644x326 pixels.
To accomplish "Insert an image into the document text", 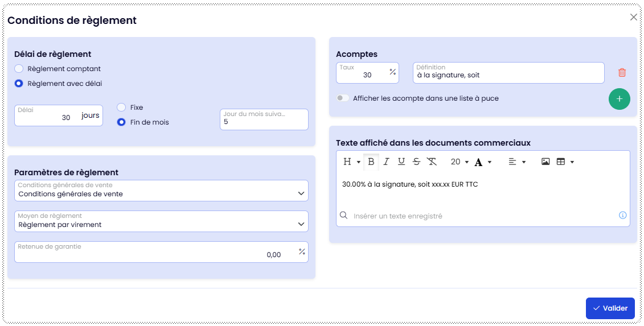I will 545,162.
